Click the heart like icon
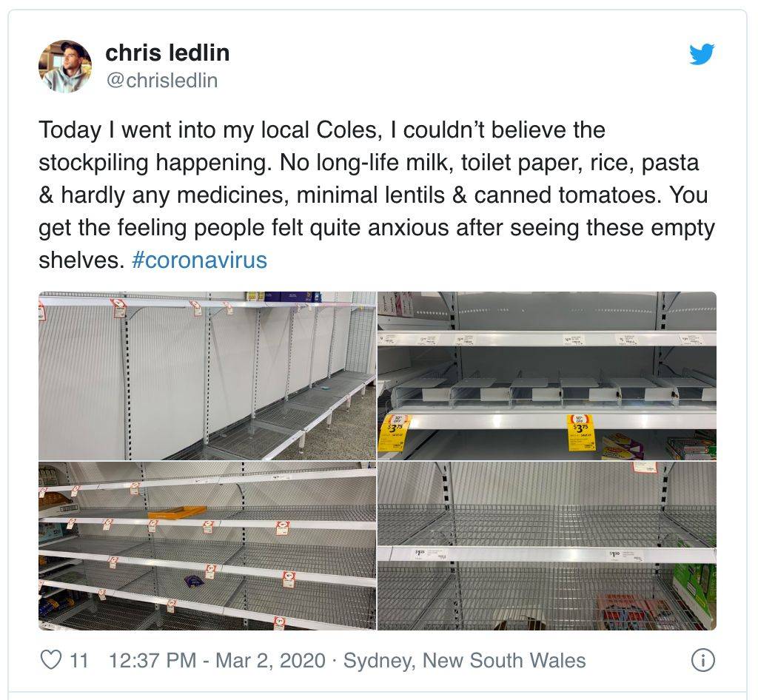 click(51, 660)
